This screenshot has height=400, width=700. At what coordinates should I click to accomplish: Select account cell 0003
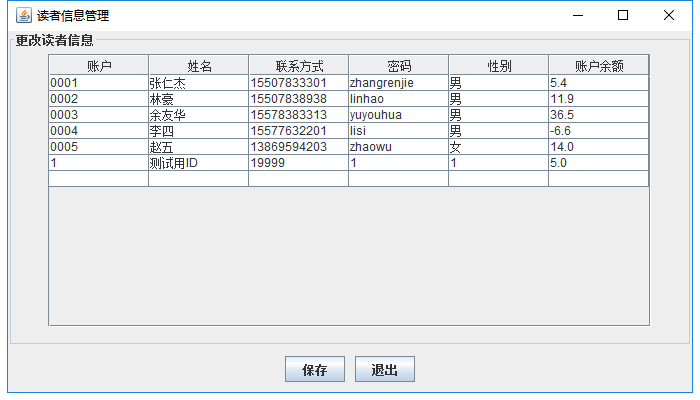99,115
